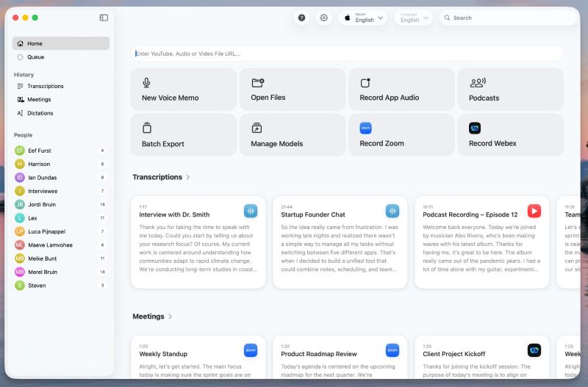Open Podcast Recording – Episode 12 title
588x387 pixels.
point(470,214)
